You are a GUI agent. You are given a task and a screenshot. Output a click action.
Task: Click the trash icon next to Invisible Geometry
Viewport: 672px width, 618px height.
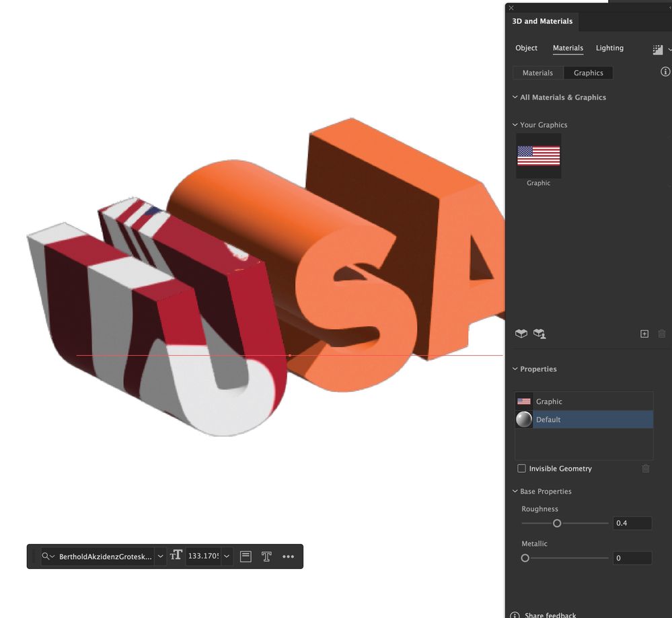pyautogui.click(x=646, y=469)
